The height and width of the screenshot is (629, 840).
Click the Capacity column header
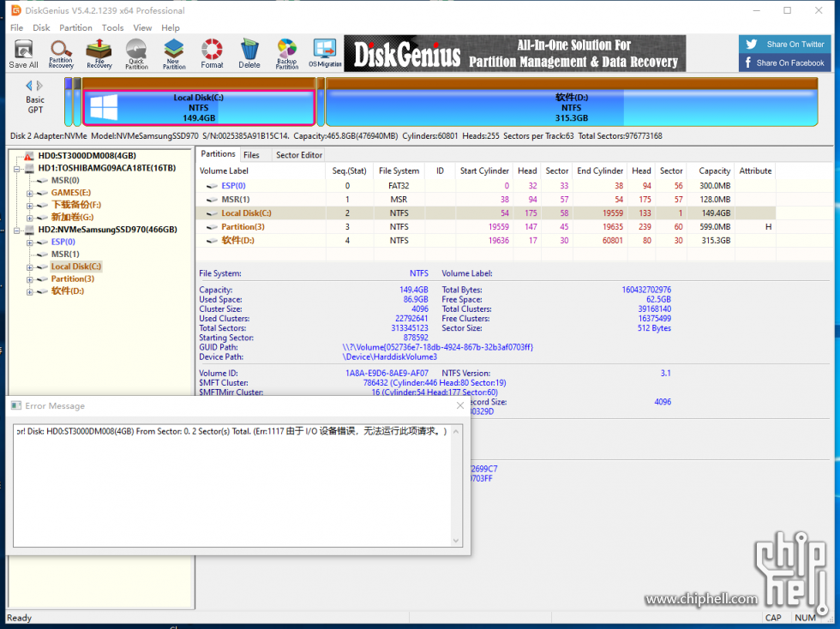(711, 171)
